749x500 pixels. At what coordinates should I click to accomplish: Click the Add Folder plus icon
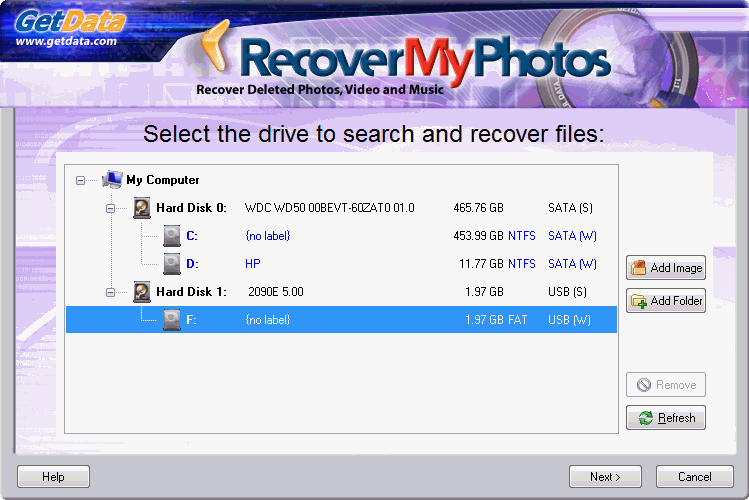[x=639, y=301]
